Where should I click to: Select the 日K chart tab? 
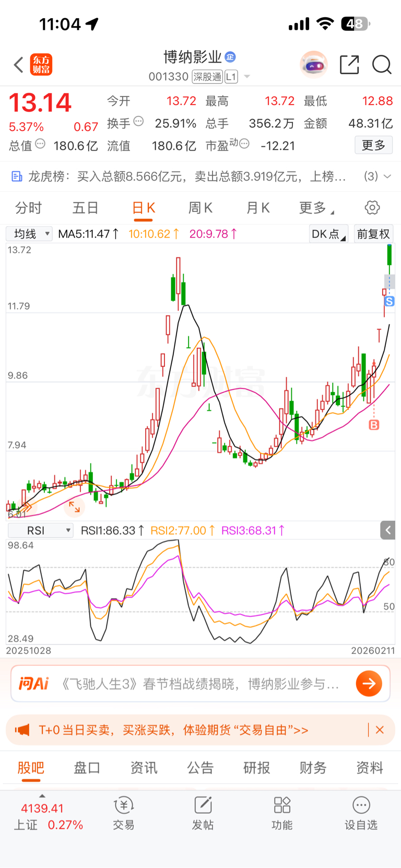(144, 208)
